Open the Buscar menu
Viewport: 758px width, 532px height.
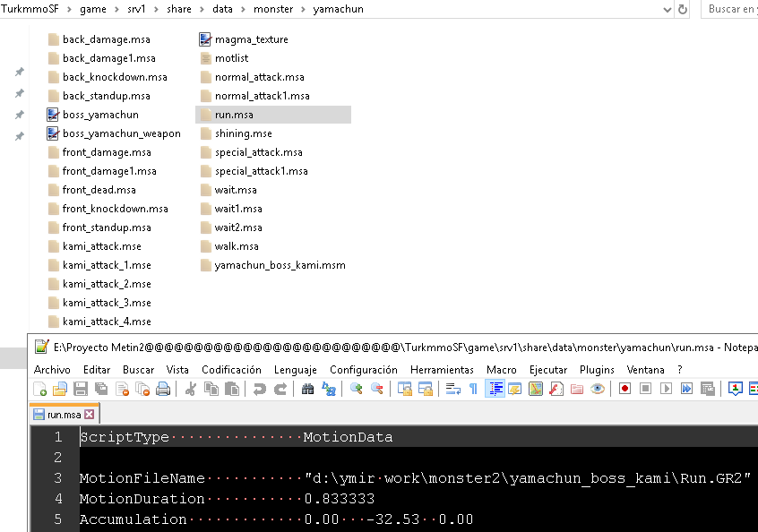pos(138,370)
